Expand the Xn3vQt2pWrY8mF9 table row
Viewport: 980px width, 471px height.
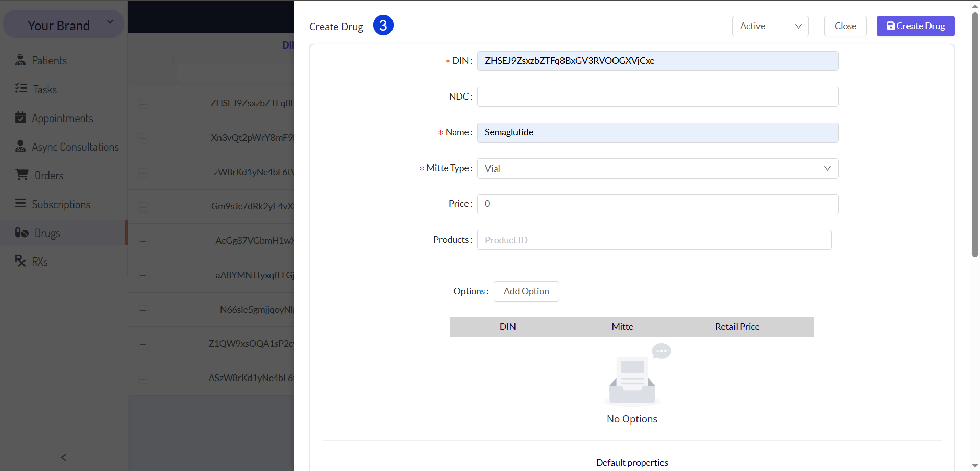143,138
